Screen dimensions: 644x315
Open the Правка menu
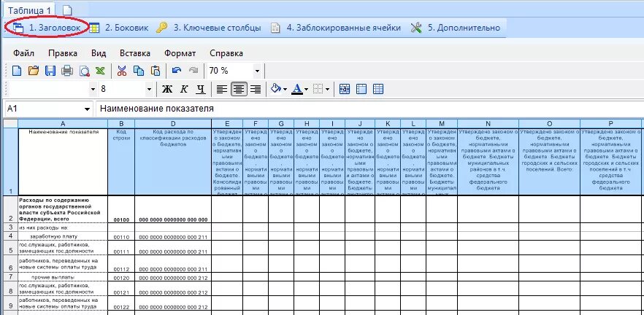pyautogui.click(x=63, y=53)
